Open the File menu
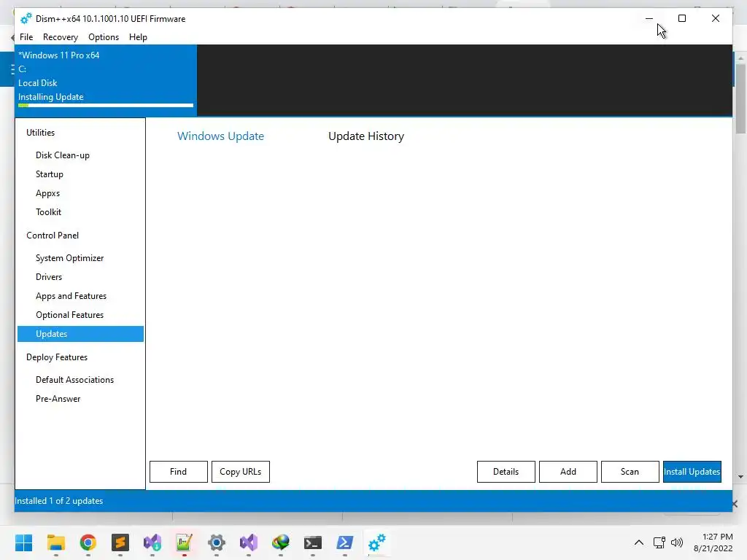Image resolution: width=747 pixels, height=560 pixels. [x=26, y=37]
